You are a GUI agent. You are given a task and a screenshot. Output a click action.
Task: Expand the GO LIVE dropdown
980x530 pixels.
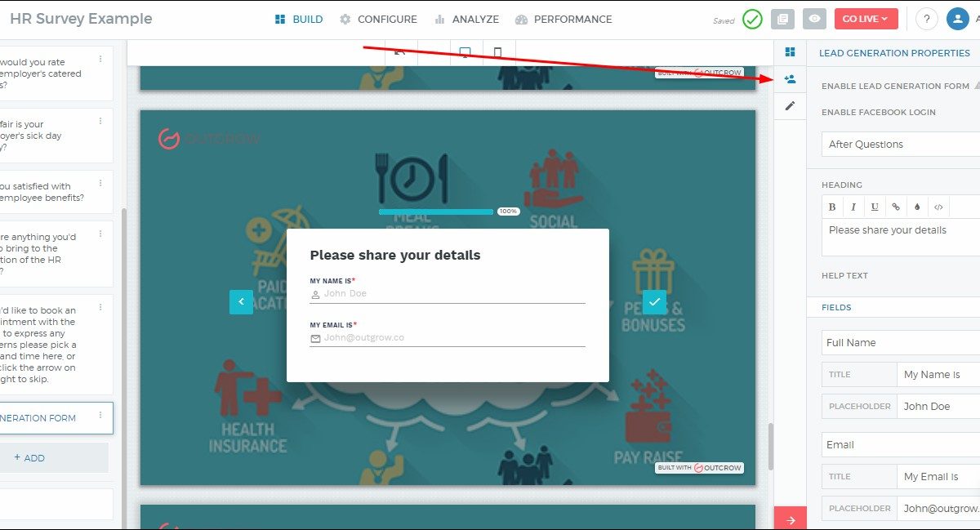[866, 20]
